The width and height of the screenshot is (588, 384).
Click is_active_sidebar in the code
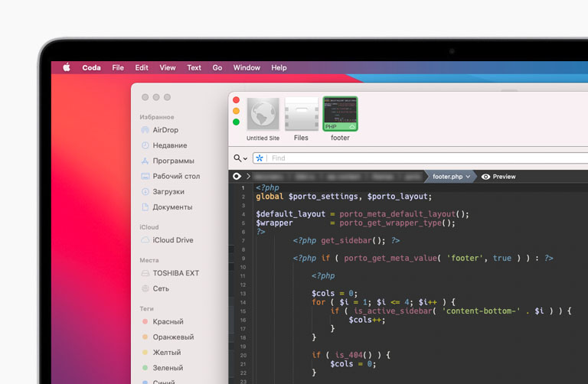392,311
